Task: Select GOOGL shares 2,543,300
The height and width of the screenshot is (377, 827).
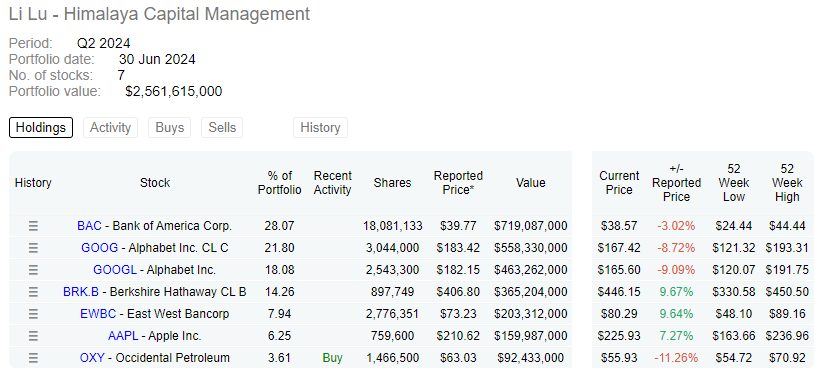Action: point(392,270)
